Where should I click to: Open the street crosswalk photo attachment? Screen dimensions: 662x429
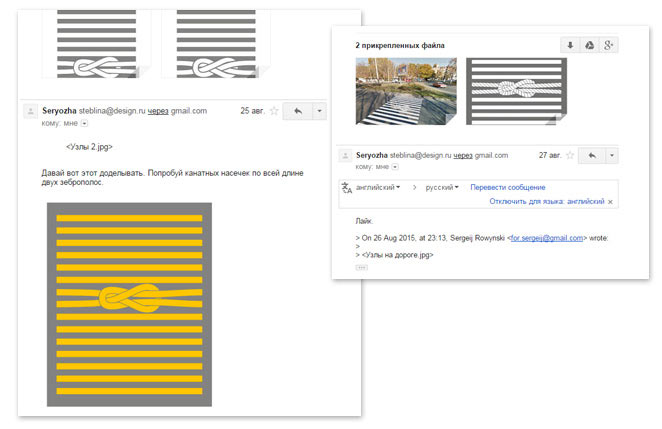click(406, 91)
